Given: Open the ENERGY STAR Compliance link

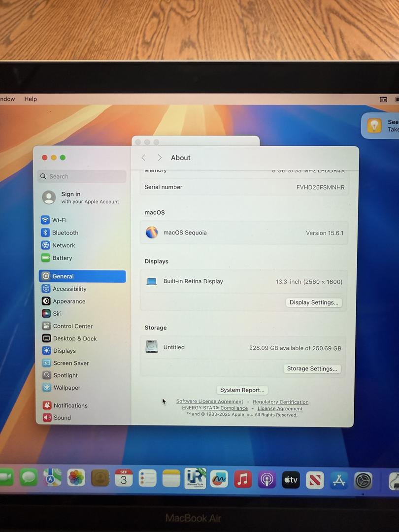Looking at the screenshot, I should (x=215, y=408).
